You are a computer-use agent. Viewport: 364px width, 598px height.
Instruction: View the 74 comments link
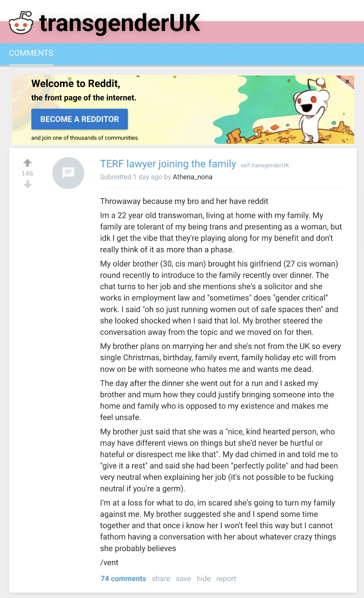click(123, 579)
